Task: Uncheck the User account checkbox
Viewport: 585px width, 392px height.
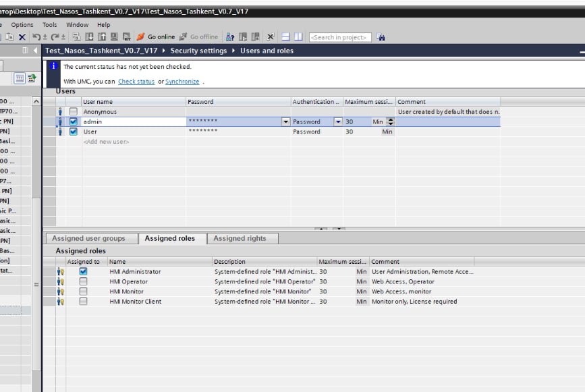Action: [x=74, y=132]
